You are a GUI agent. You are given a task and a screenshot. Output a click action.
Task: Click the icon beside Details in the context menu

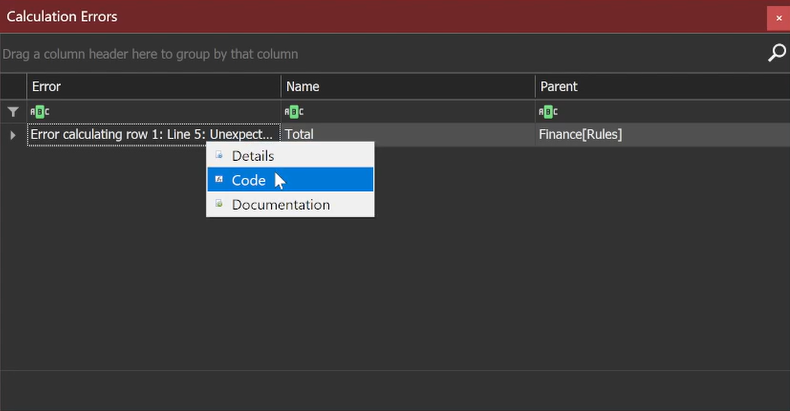[x=219, y=155]
